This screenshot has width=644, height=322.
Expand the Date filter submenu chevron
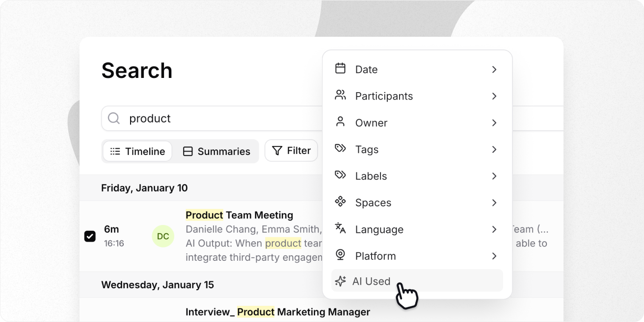(x=494, y=70)
